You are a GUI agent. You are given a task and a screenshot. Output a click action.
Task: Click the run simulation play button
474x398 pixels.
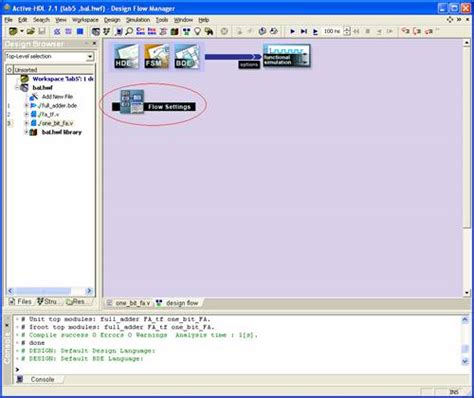click(292, 31)
